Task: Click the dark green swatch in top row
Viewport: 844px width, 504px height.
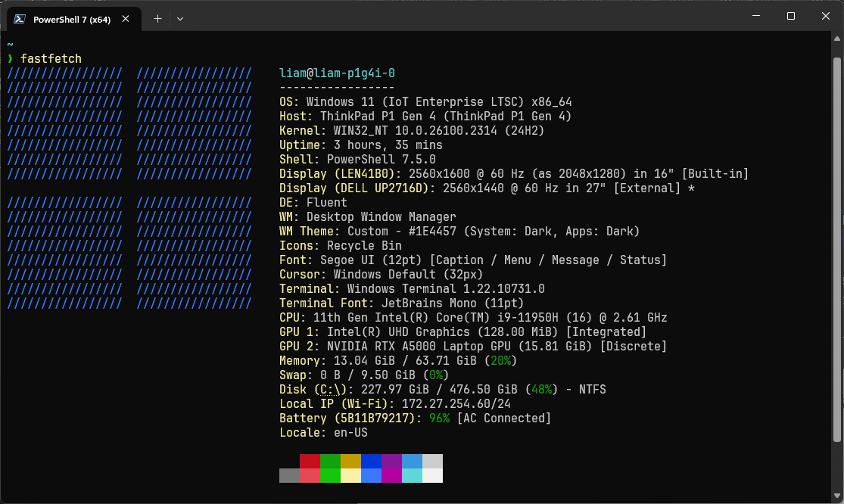Action: tap(331, 461)
